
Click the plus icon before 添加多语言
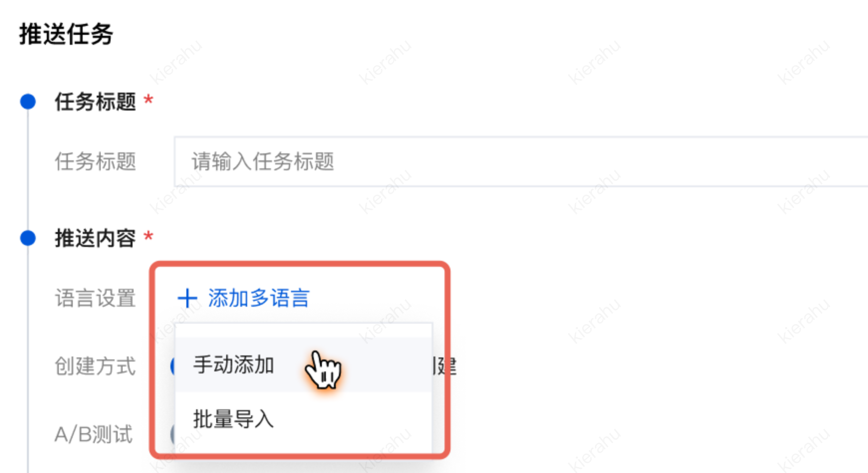[187, 298]
